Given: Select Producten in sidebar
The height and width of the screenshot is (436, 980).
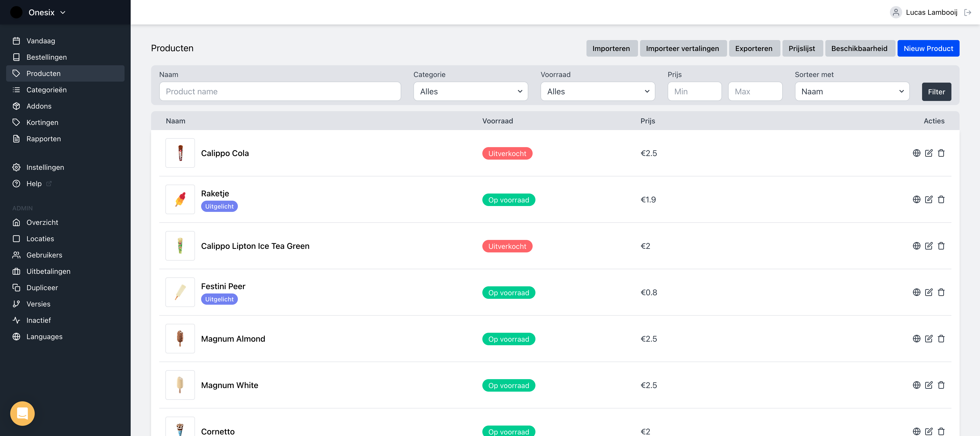Looking at the screenshot, I should [x=65, y=73].
